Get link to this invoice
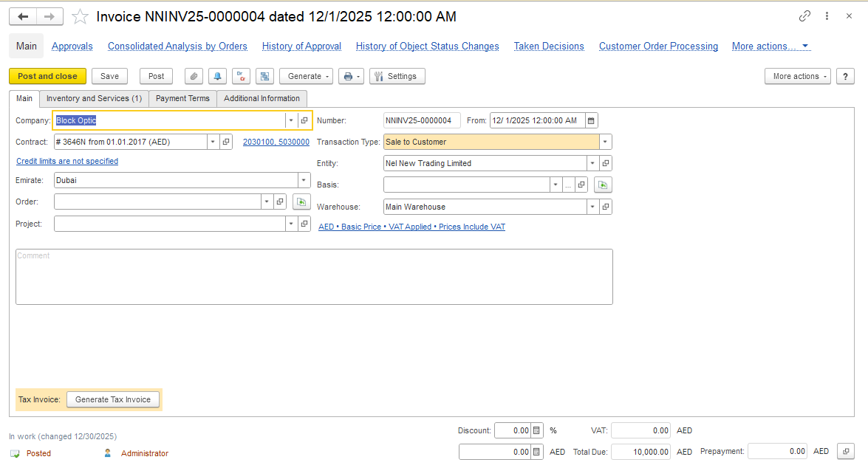This screenshot has height=468, width=868. click(804, 16)
